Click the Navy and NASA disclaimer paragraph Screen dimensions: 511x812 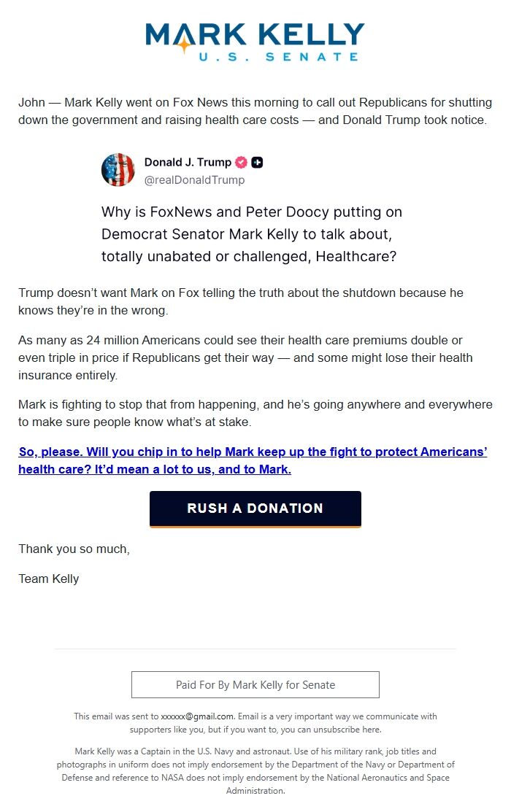coord(255,770)
